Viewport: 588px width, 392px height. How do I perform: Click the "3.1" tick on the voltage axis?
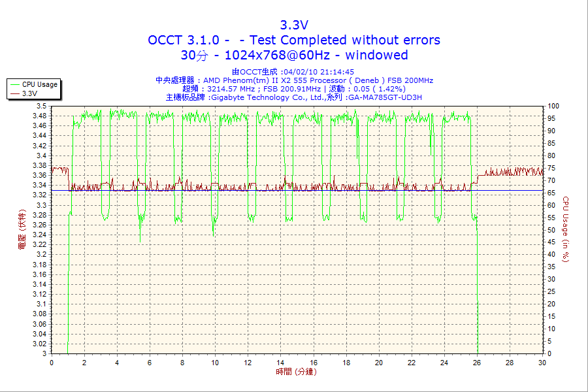tap(42, 304)
